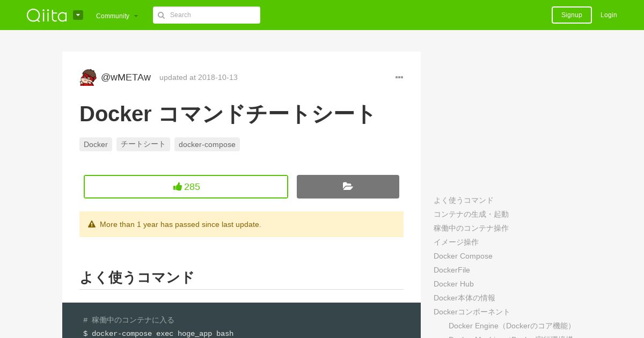This screenshot has height=338, width=644.
Task: Jump to 稼働中のコンテナ操作 in table of contents
Action: [471, 228]
